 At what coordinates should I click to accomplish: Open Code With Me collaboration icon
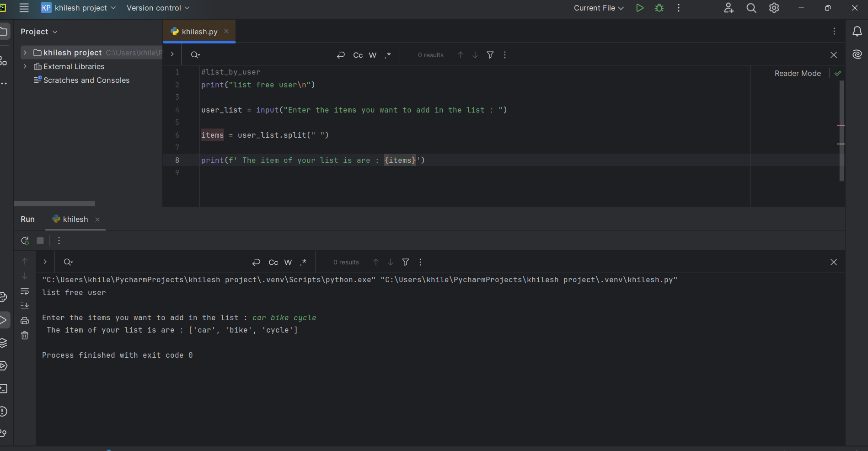(729, 8)
